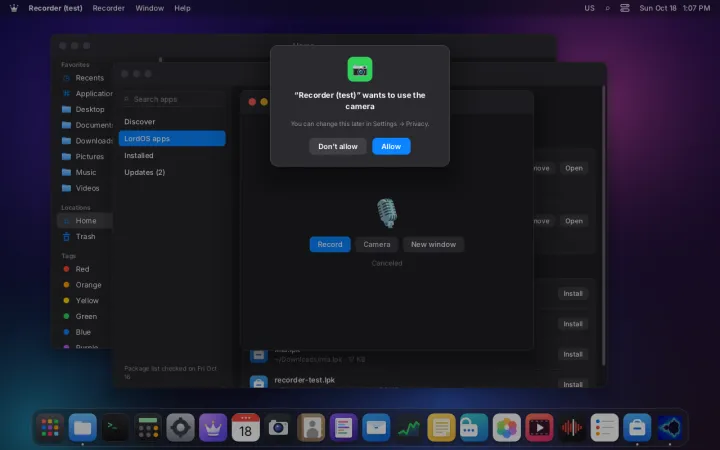
Task: Close the Recorder window with the red button
Action: (x=252, y=102)
